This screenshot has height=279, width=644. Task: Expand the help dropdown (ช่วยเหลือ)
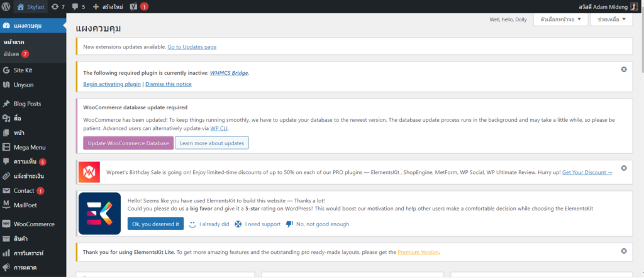pyautogui.click(x=611, y=19)
